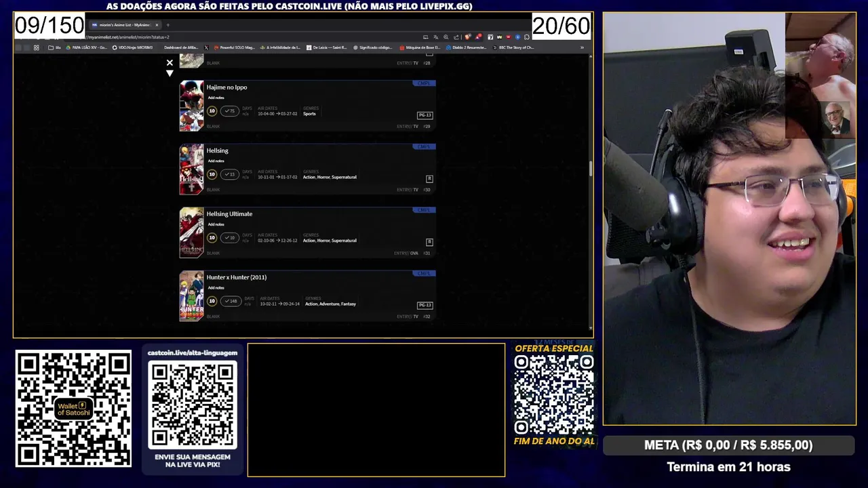This screenshot has height=488, width=868.
Task: Close the miorim's Anime List tab
Action: (157, 25)
